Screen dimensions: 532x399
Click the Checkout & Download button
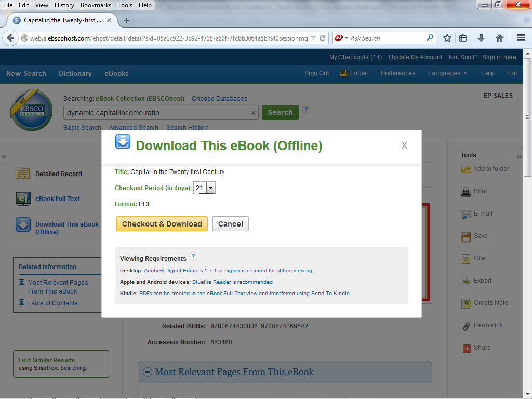click(162, 224)
